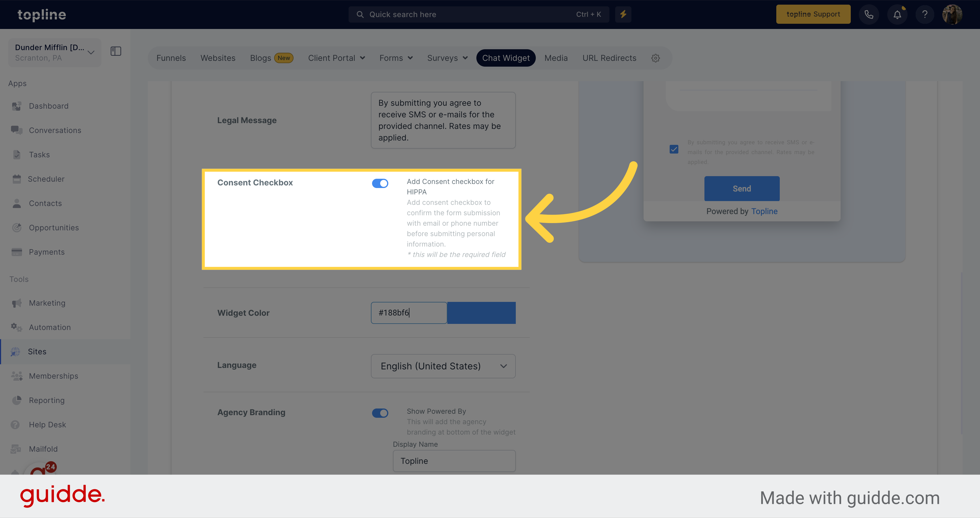Click the Display Name input field
This screenshot has width=980, height=518.
click(454, 460)
